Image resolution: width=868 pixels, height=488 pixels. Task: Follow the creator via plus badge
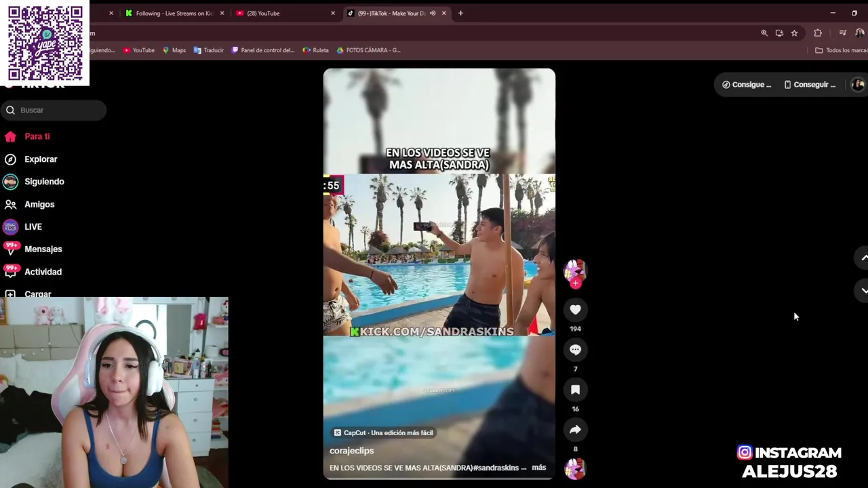coord(576,283)
